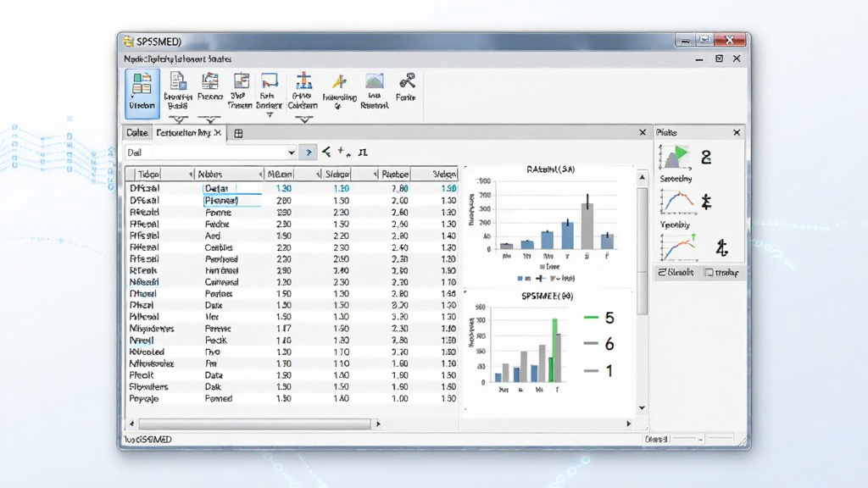The image size is (868, 488).
Task: Click left arrow of table horizontal scrollbar
Action: click(x=131, y=424)
